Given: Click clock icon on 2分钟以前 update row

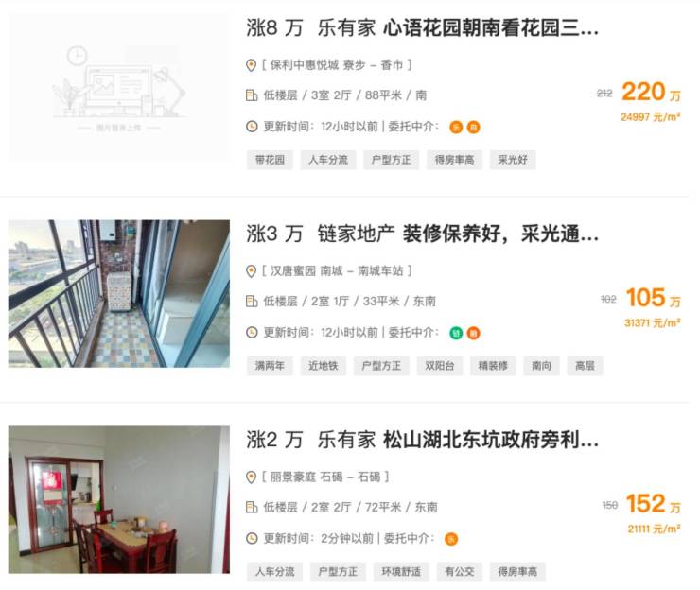Looking at the screenshot, I should tap(252, 538).
